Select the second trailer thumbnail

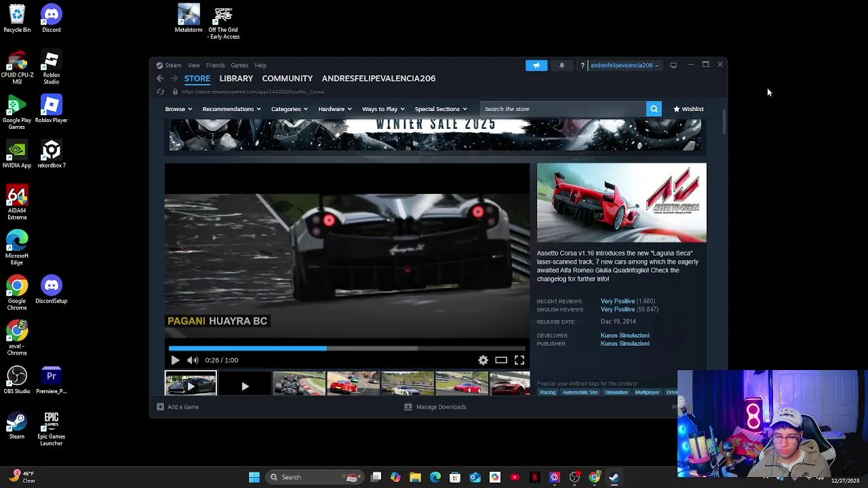click(245, 384)
